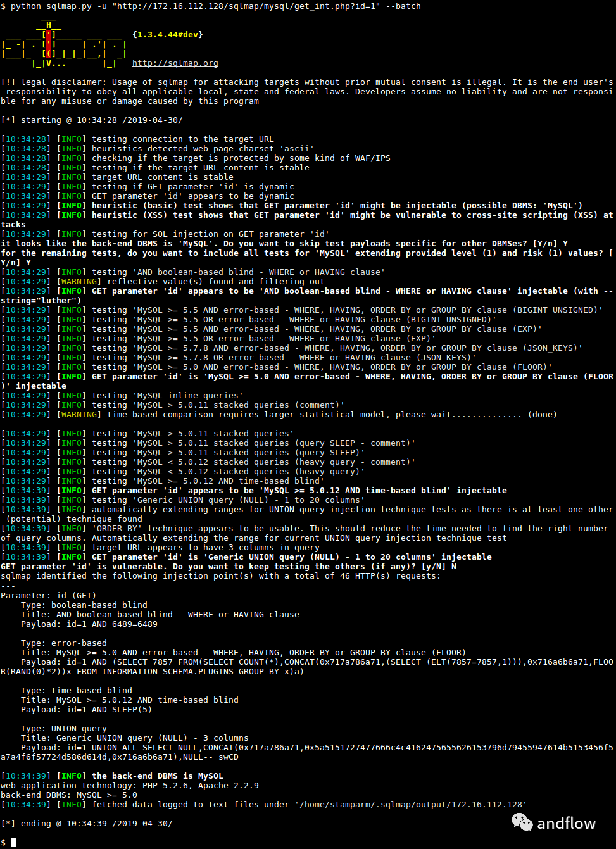
Task: Click 'Type: UNION query' entry
Action: point(64,729)
